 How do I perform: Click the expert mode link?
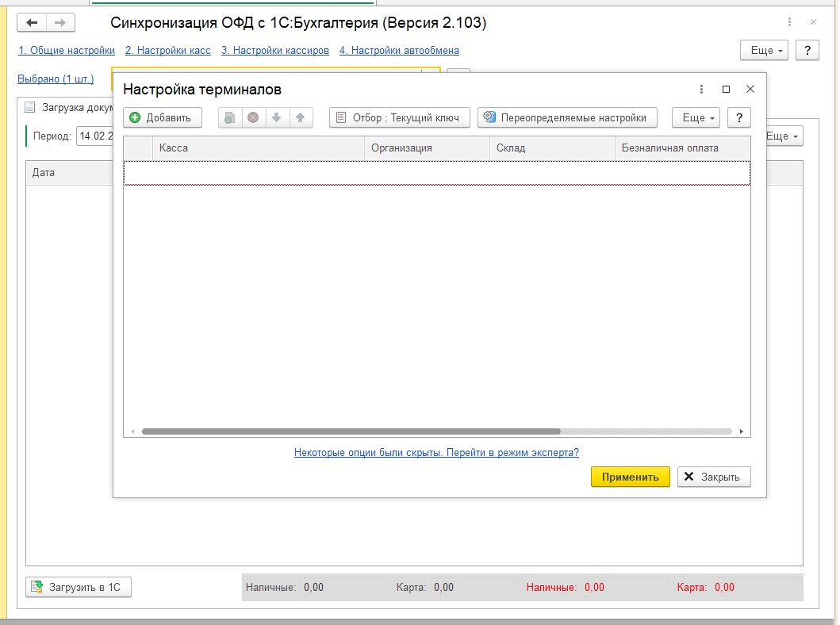(436, 453)
